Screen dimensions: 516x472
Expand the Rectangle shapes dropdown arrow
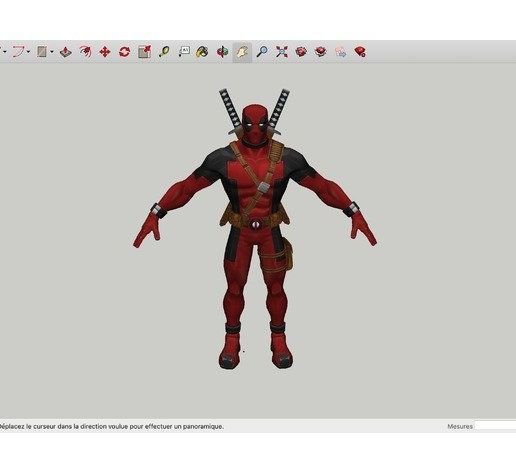click(x=52, y=52)
